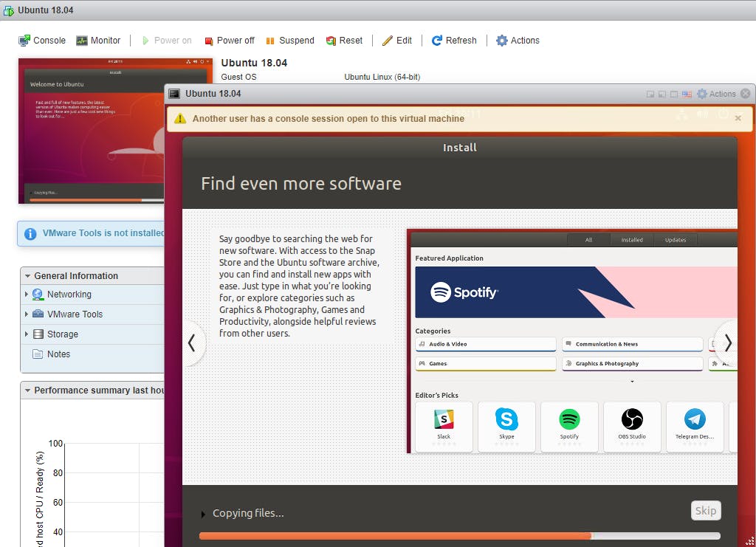This screenshot has height=547, width=756.
Task: Click the OBS Studio app icon
Action: coord(632,419)
